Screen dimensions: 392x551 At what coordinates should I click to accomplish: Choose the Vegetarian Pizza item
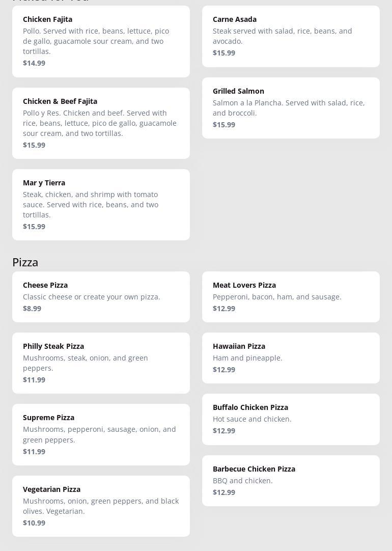tap(101, 506)
